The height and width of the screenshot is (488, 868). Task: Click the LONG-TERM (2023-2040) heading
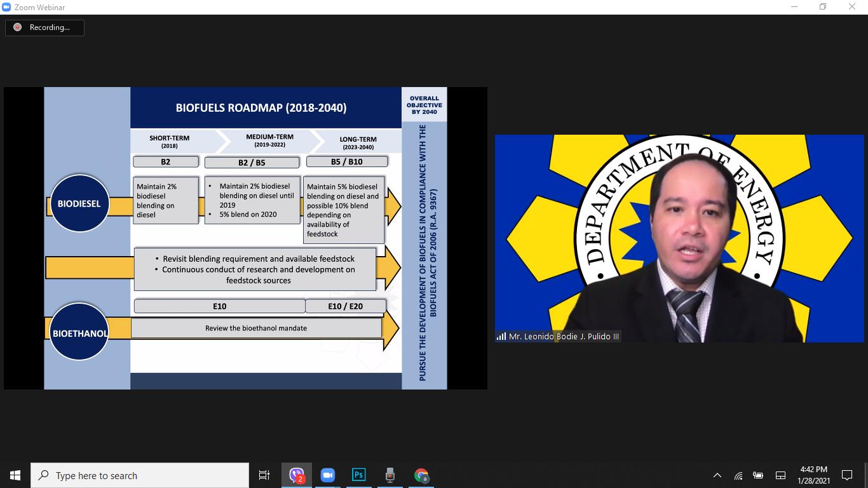tap(358, 143)
